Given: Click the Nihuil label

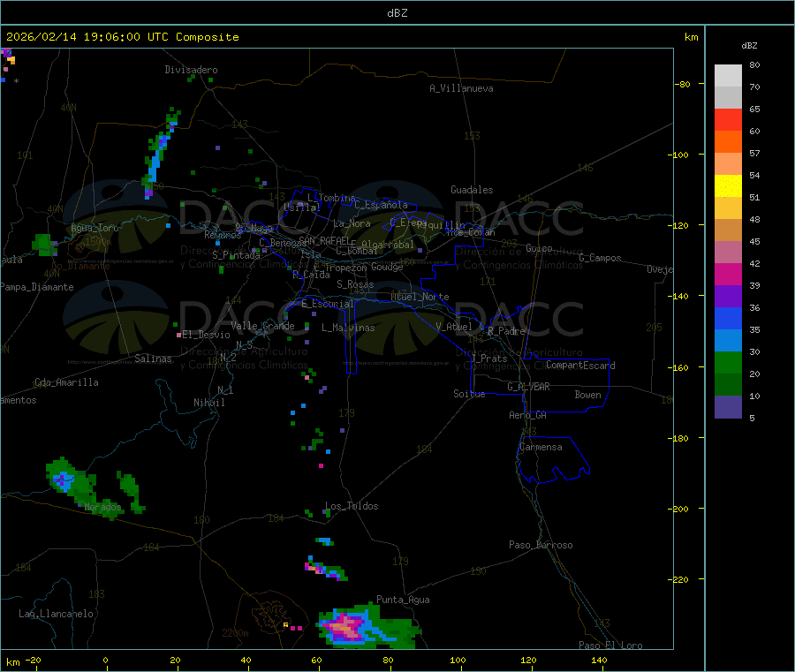Looking at the screenshot, I should click(208, 403).
